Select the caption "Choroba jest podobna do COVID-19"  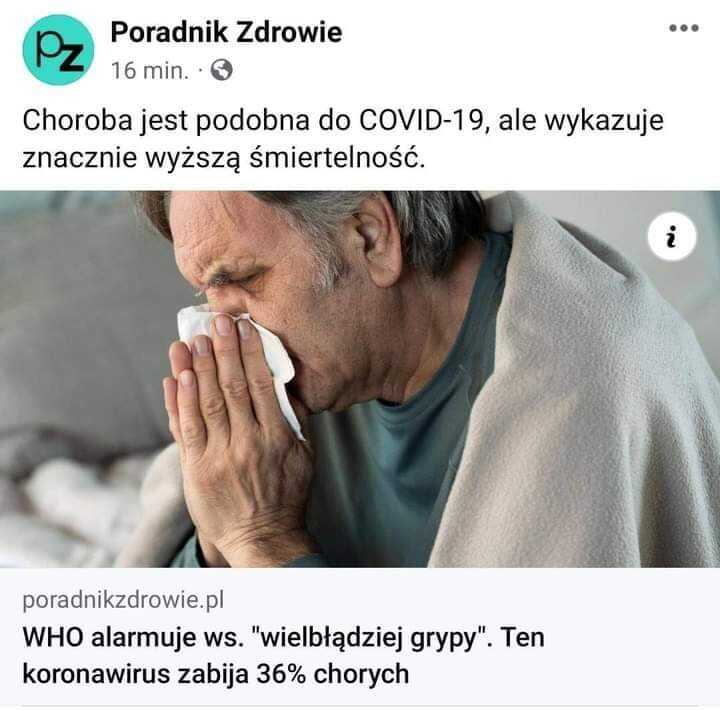point(253,121)
